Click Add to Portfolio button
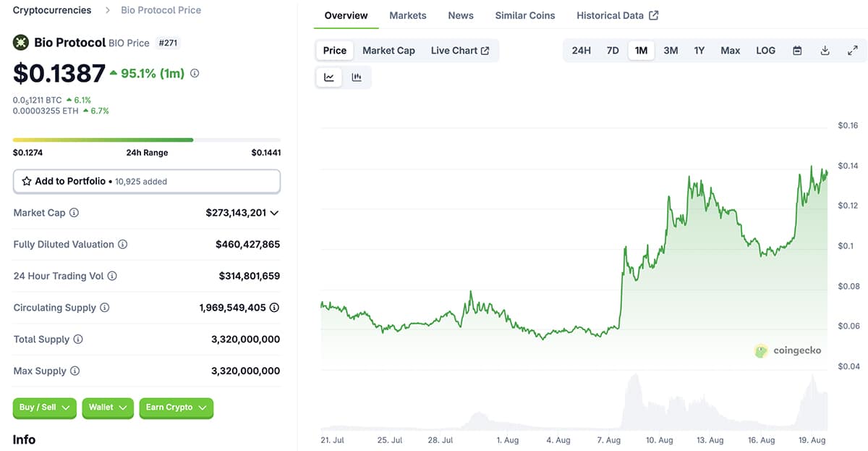Screen dimensions: 868x451 147,181
